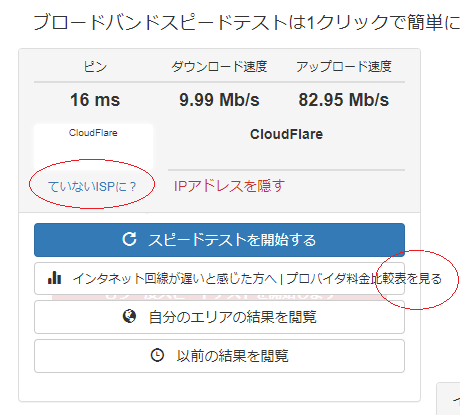Click the 9.99 Mb/s download value
Screen dimensions: 460x415
click(219, 100)
